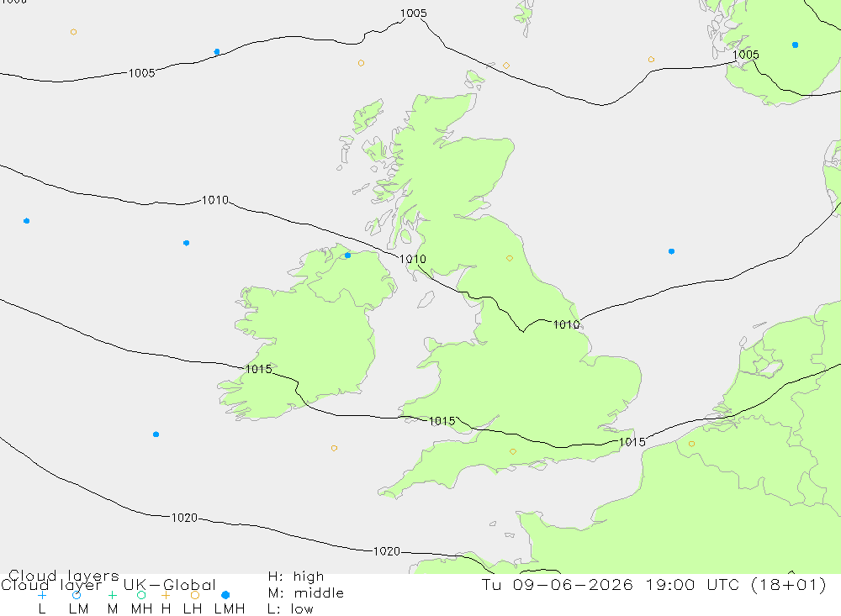Click the LH cloud marker over southern England
Screen dimensions: 841x616
pos(513,451)
